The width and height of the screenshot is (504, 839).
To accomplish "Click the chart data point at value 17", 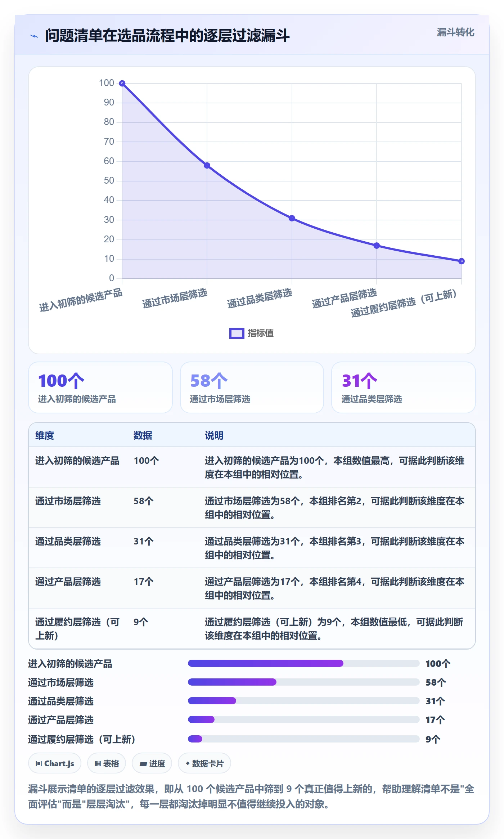I will [377, 246].
